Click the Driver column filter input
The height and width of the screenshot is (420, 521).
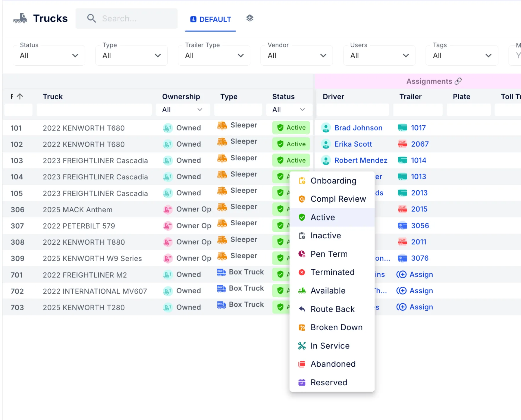click(353, 110)
